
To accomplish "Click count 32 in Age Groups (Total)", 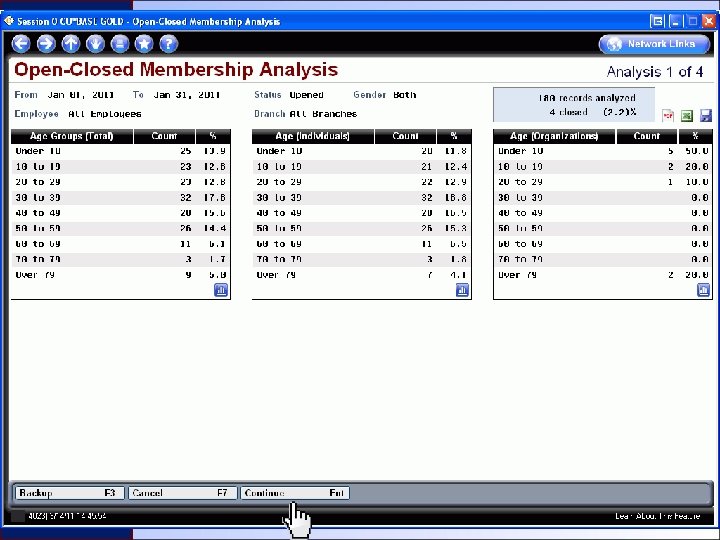I will pyautogui.click(x=186, y=198).
